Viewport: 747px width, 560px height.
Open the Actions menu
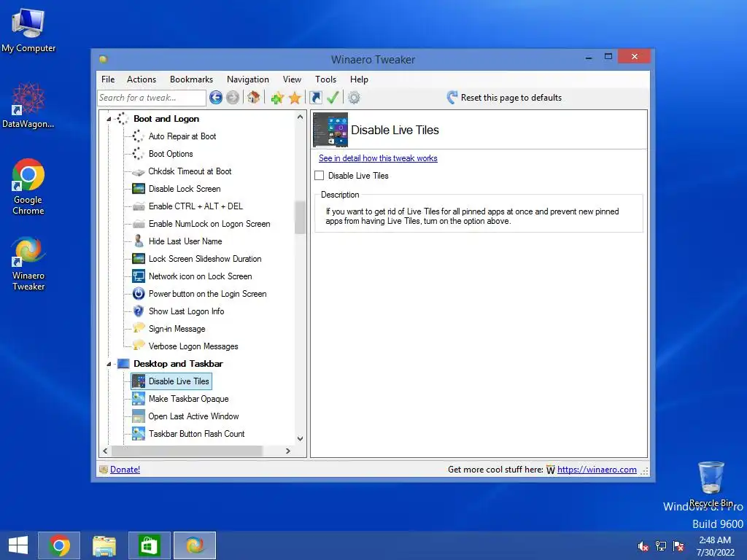click(x=142, y=79)
